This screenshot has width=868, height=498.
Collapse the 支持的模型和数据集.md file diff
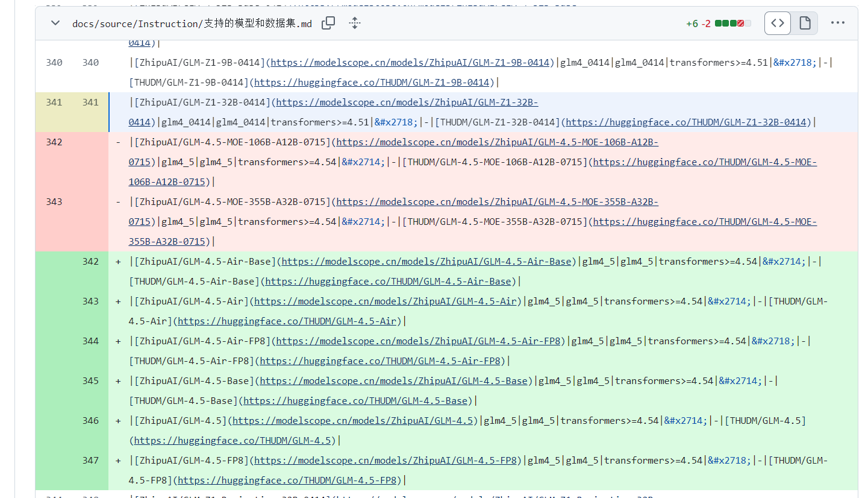(55, 24)
